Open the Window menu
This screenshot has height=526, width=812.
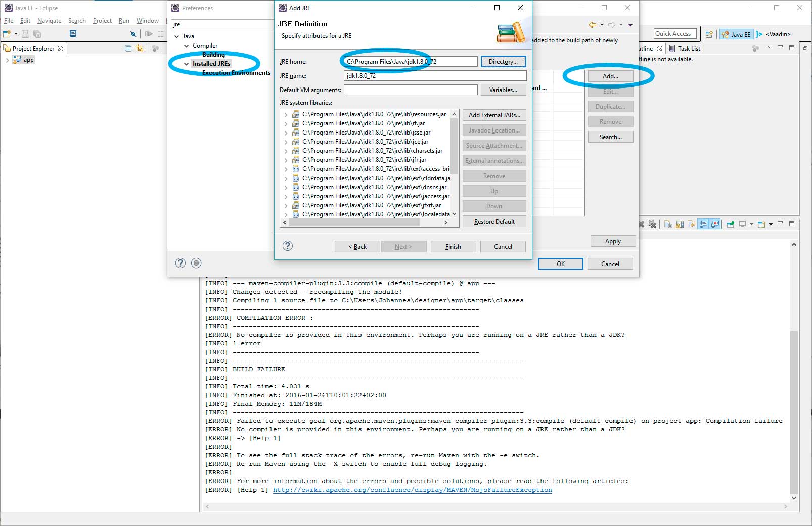pyautogui.click(x=147, y=21)
